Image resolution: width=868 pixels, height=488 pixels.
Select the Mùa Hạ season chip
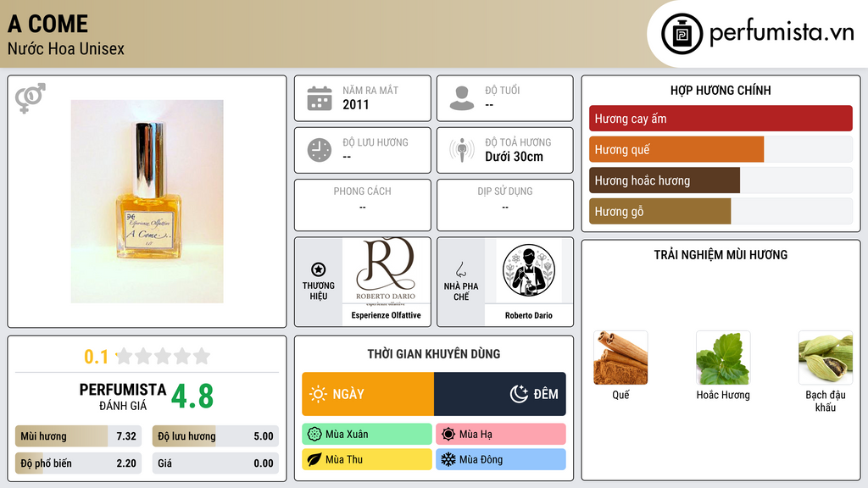point(501,435)
